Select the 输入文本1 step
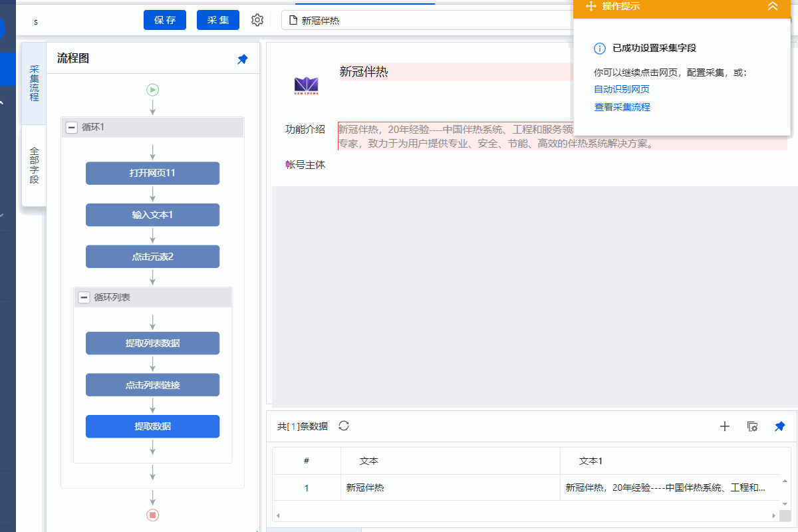This screenshot has width=798, height=532. tap(152, 215)
